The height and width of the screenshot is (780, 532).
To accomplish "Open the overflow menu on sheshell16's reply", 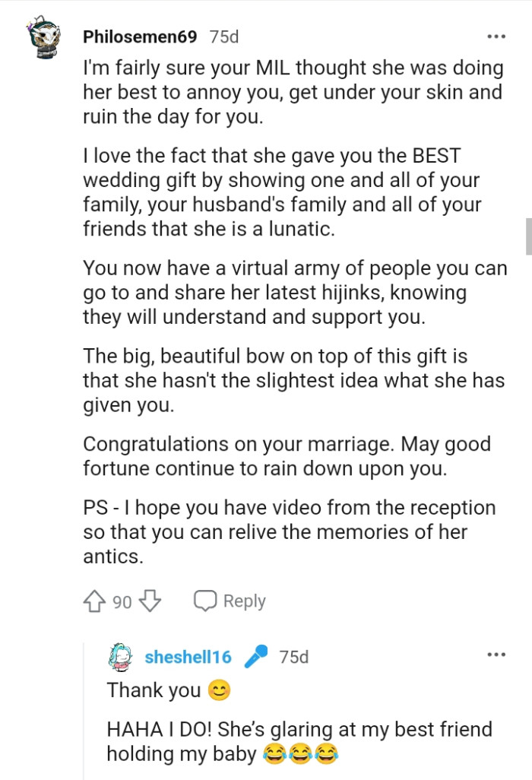I will click(x=498, y=653).
